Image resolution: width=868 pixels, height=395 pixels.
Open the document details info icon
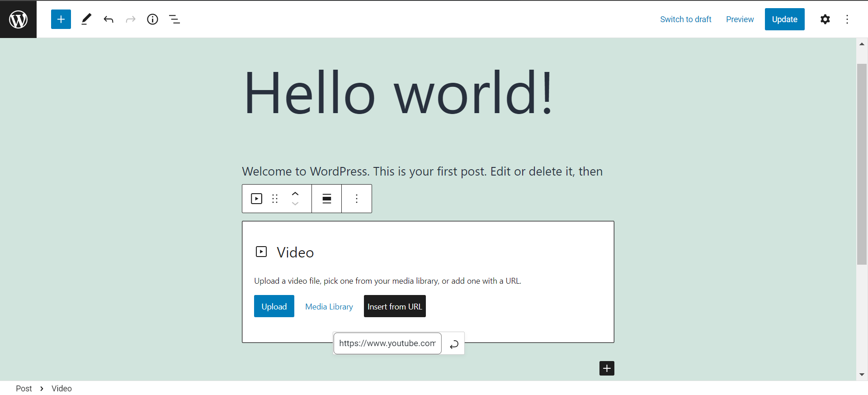point(153,19)
